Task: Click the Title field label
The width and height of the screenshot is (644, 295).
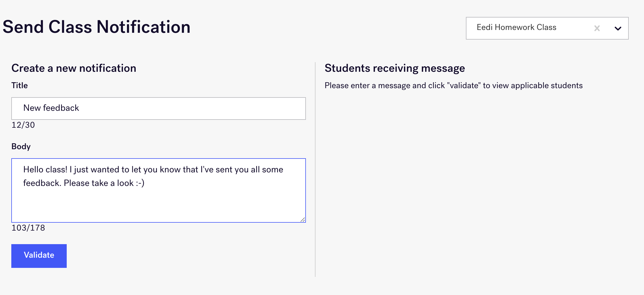Action: coord(20,85)
